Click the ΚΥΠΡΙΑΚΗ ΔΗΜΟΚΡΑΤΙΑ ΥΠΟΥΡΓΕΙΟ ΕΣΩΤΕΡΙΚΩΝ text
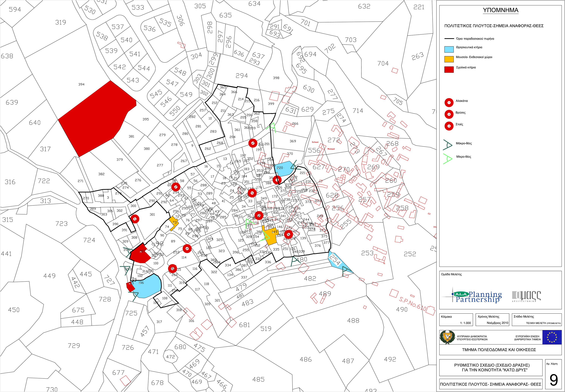 pos(472,338)
